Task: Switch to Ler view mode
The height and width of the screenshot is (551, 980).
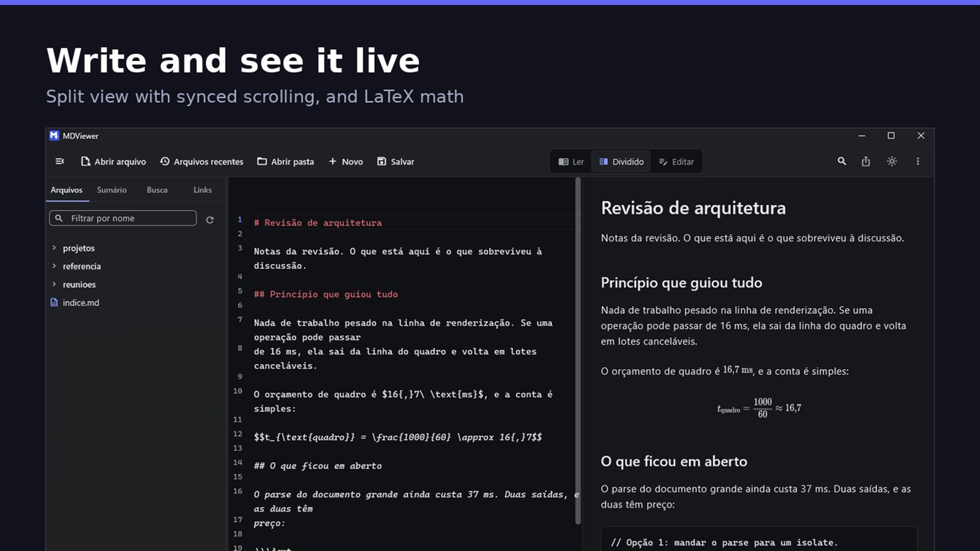Action: pos(572,162)
